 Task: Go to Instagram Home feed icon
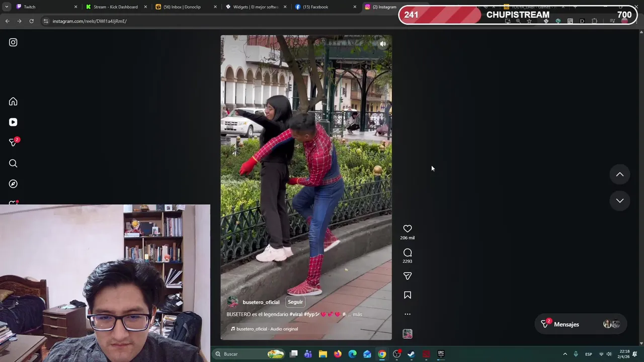tap(13, 102)
